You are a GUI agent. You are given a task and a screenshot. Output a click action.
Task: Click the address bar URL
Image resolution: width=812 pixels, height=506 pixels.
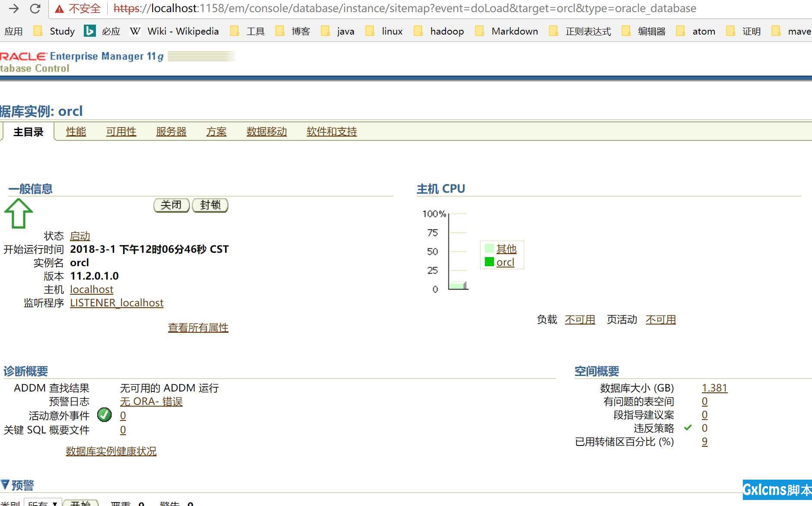(404, 8)
